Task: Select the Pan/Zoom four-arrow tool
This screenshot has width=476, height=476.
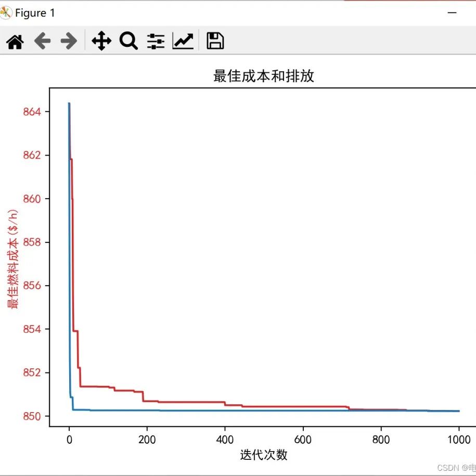Action: click(100, 40)
